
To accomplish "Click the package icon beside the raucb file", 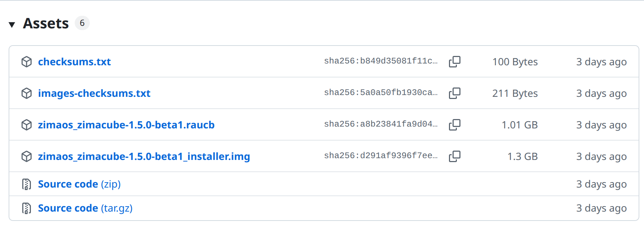I will pyautogui.click(x=27, y=125).
